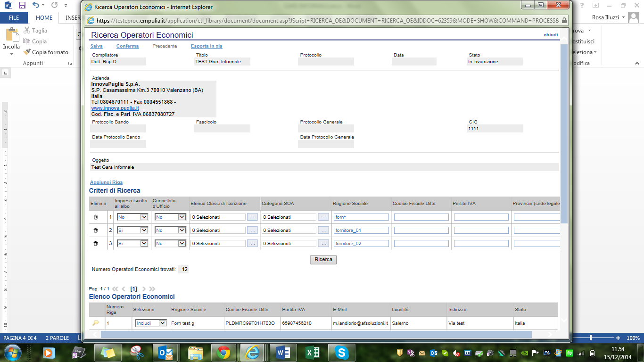Click Internet Explorer address bar URL
The width and height of the screenshot is (644, 362).
click(327, 21)
